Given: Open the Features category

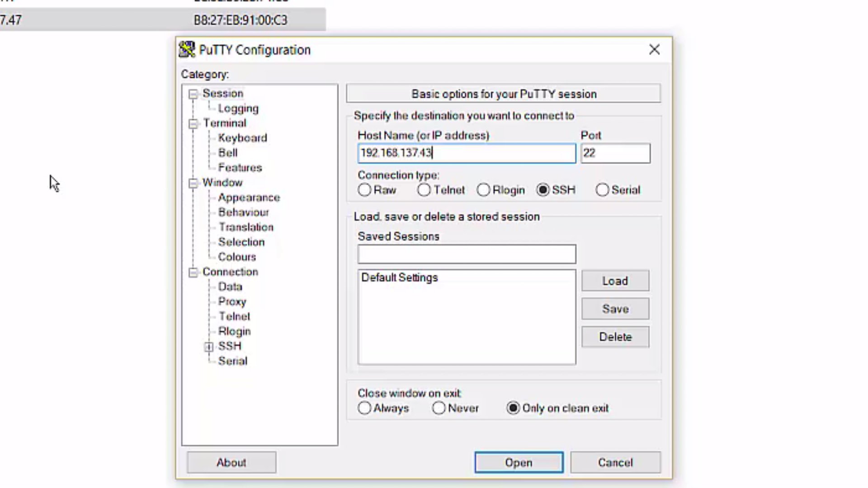Looking at the screenshot, I should [240, 168].
